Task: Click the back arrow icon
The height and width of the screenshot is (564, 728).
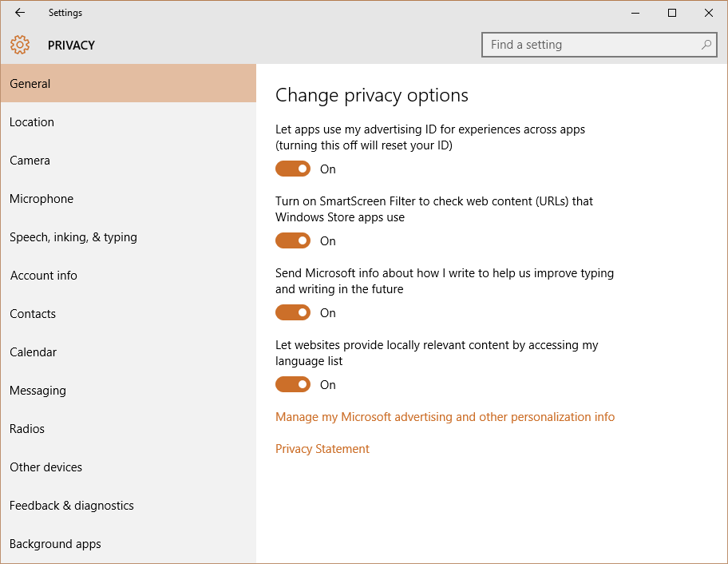Action: [20, 13]
